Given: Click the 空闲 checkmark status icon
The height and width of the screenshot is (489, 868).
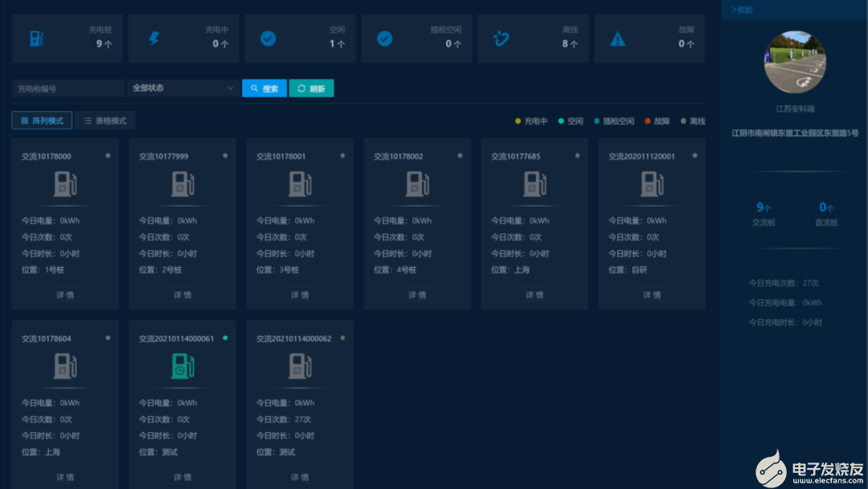Looking at the screenshot, I should (x=268, y=38).
